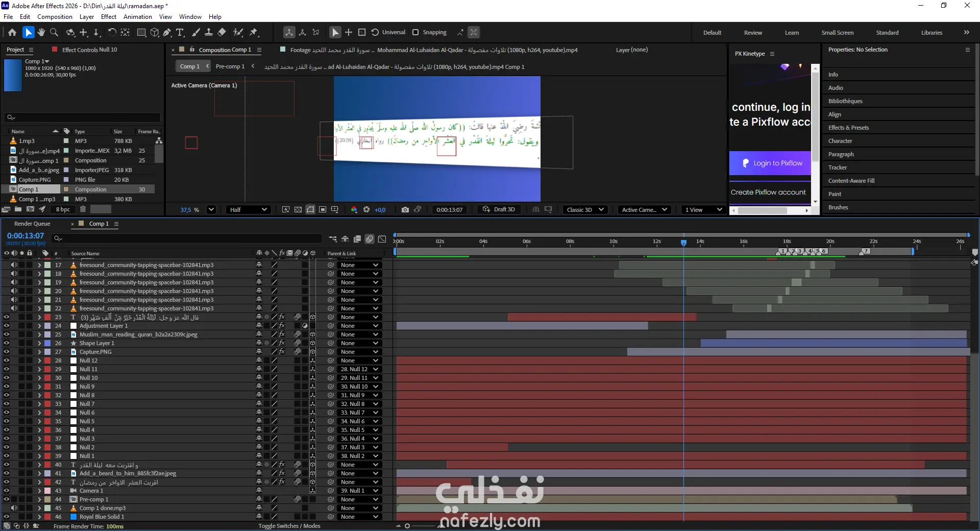The height and width of the screenshot is (531, 980).
Task: Take a snapshot with the camera icon
Action: tap(405, 209)
